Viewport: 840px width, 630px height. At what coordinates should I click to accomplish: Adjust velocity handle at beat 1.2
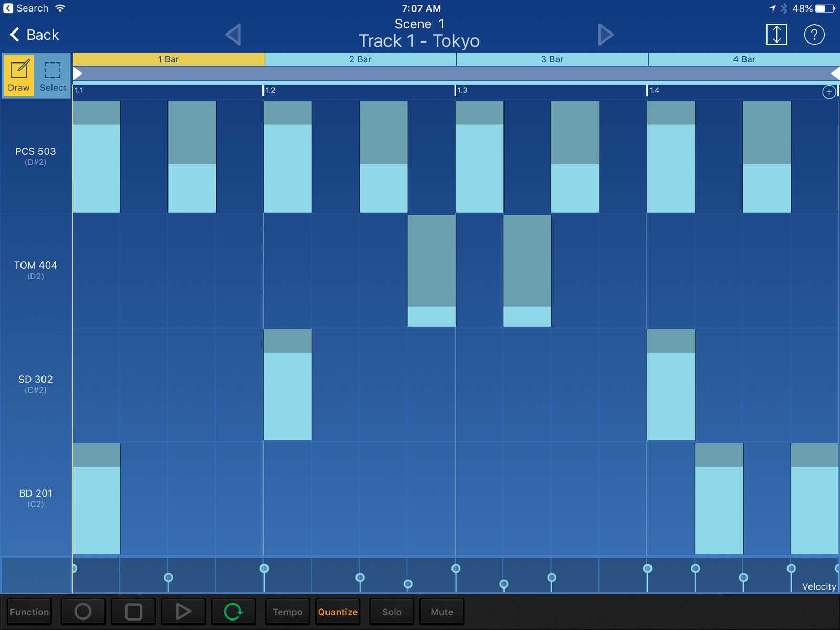(x=265, y=569)
